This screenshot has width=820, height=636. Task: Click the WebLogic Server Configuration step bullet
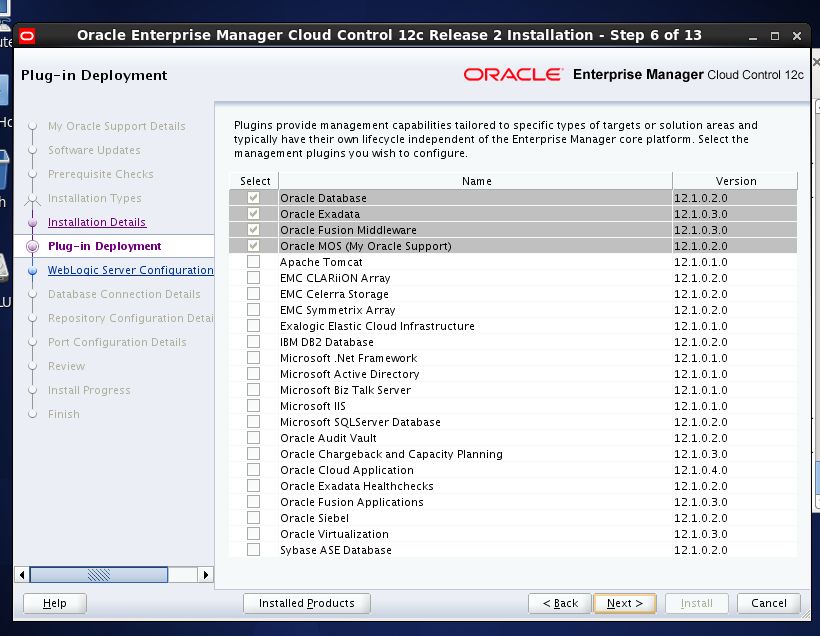coord(33,270)
